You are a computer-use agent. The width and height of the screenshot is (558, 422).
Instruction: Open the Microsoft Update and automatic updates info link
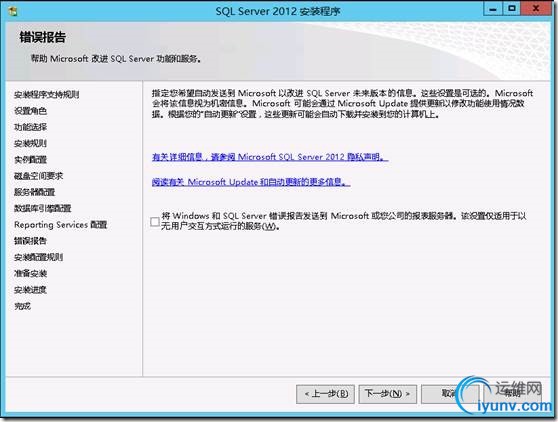(x=251, y=182)
